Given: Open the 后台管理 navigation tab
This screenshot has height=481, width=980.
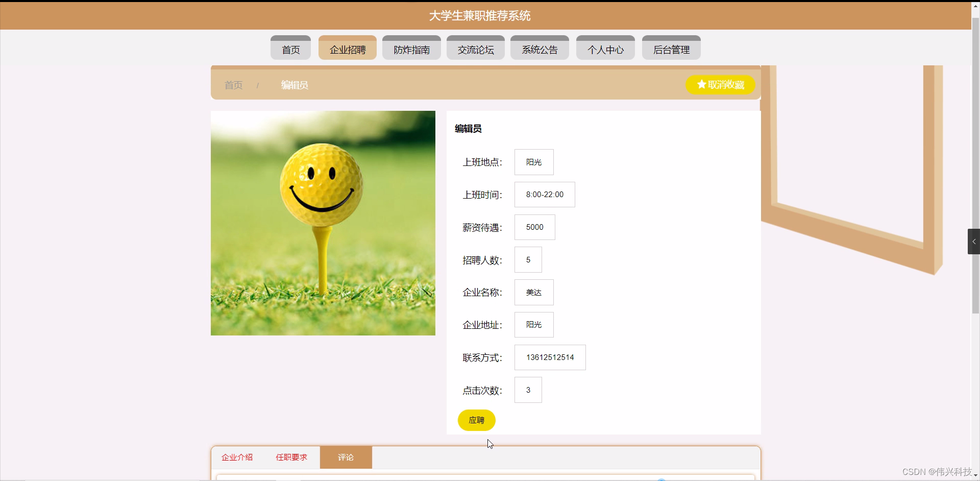Looking at the screenshot, I should 671,49.
